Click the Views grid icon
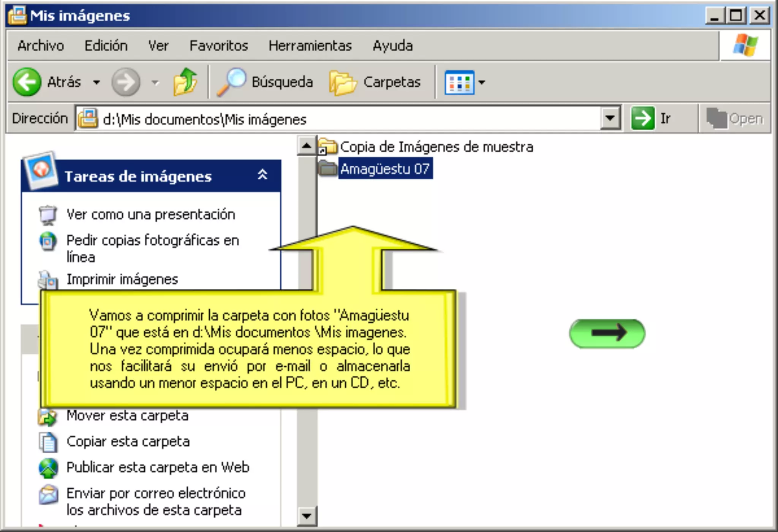Viewport: 778px width, 532px height. click(459, 82)
